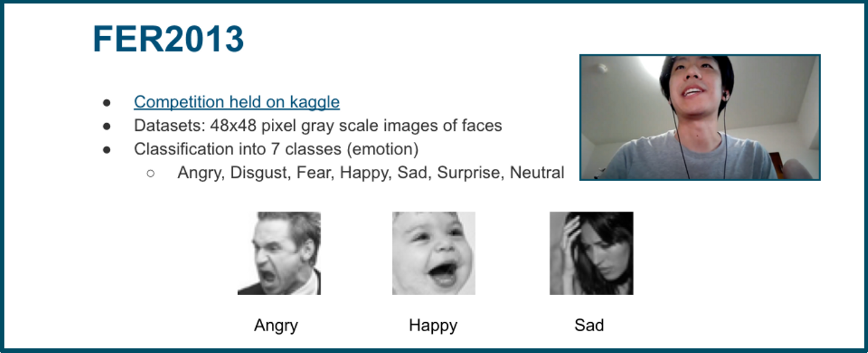This screenshot has width=868, height=353.
Task: Click the bullet point before "Classification"
Action: tap(107, 150)
